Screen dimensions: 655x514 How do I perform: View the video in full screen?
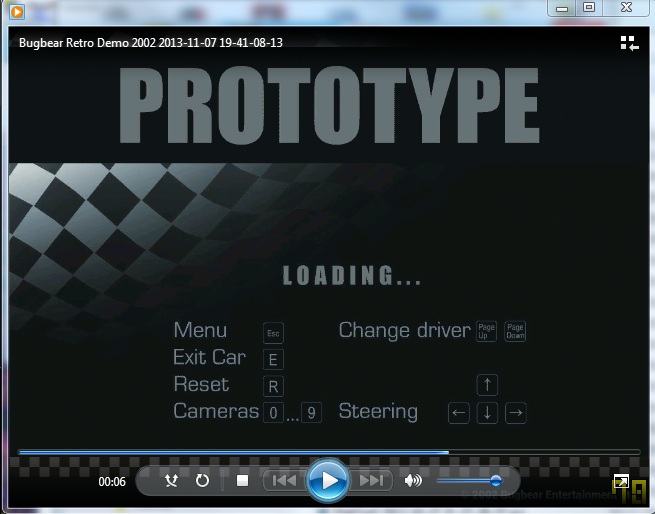[x=621, y=481]
